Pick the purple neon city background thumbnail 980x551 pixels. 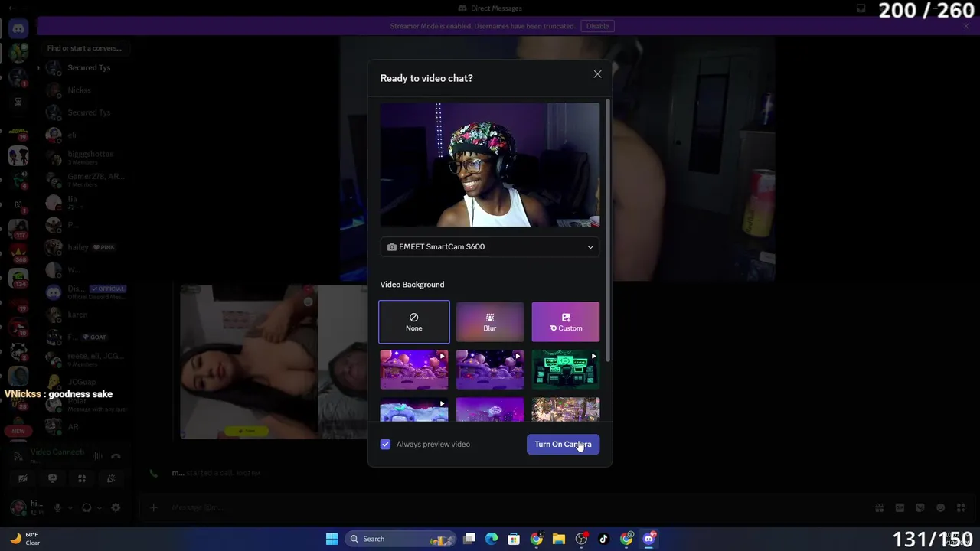(490, 409)
